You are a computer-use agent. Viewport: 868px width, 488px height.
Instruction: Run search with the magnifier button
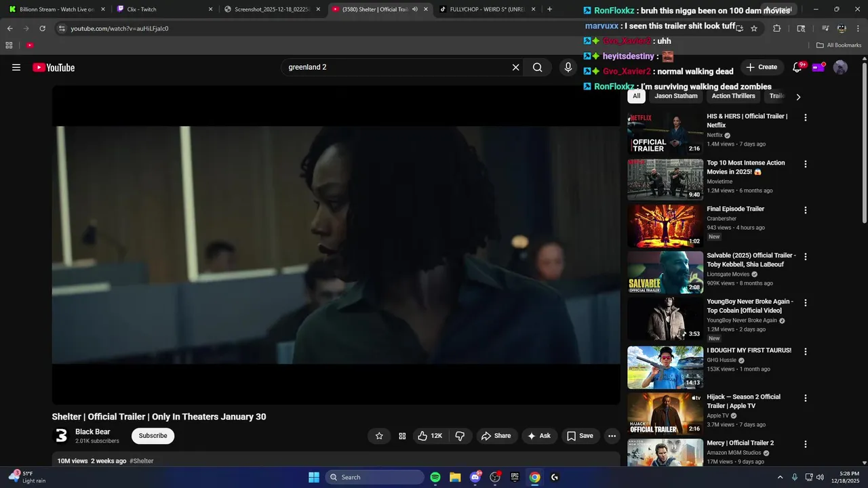(x=537, y=67)
